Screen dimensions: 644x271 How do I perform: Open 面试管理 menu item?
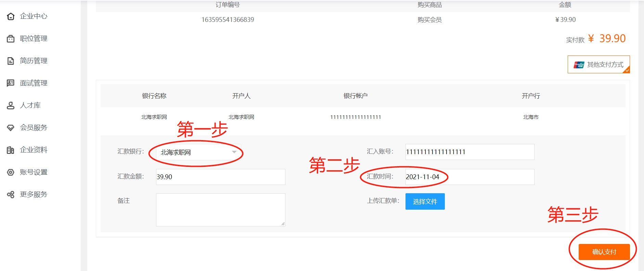[x=34, y=83]
